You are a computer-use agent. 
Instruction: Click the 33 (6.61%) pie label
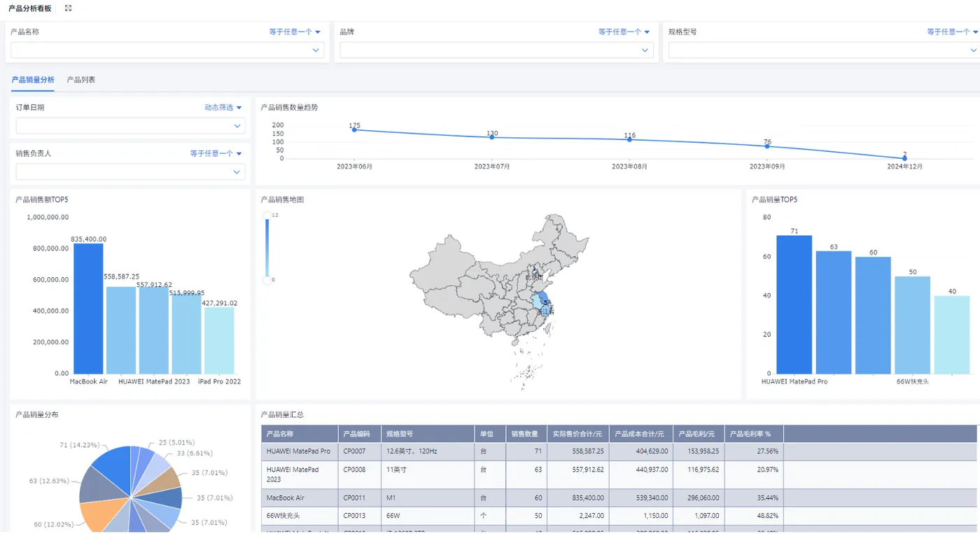click(195, 453)
